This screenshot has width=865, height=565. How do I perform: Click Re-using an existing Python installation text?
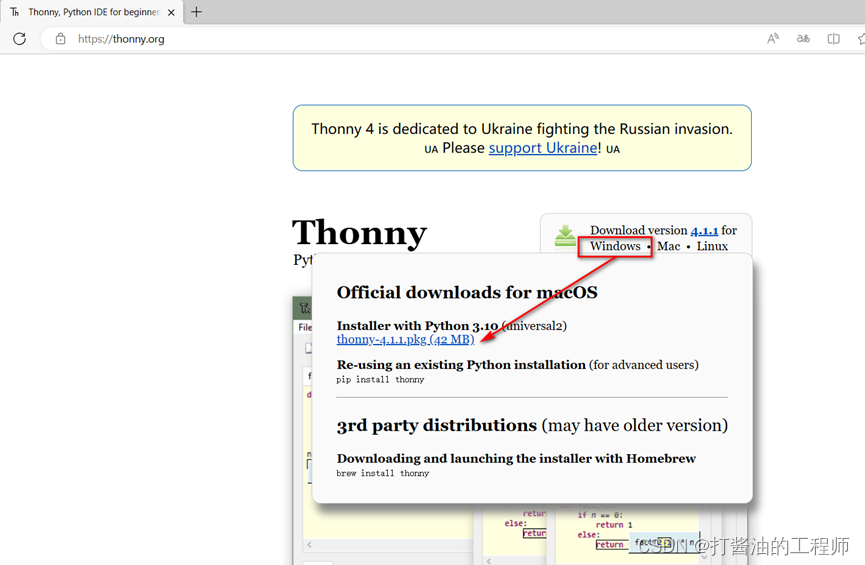461,365
